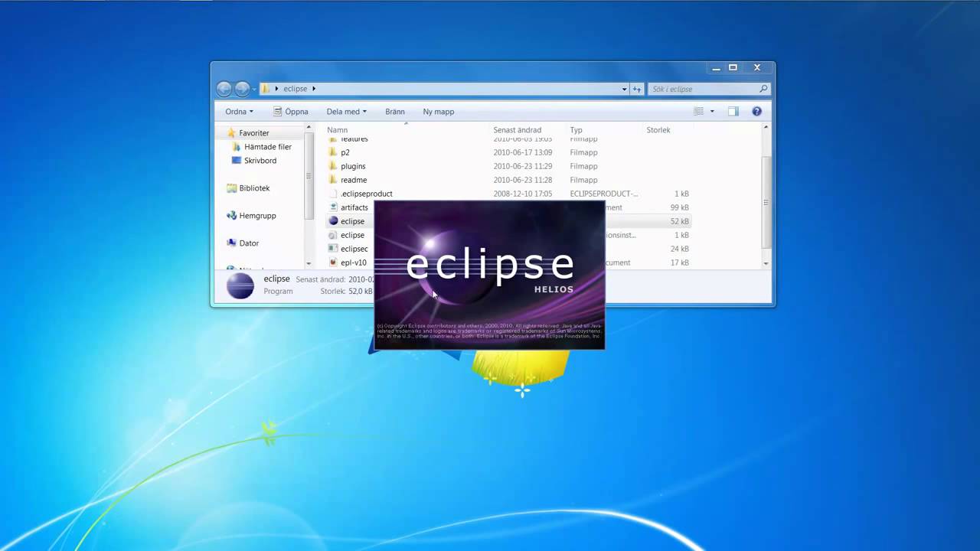Click the Eclipse Helios splash screen
Viewport: 980px width, 551px height.
(x=489, y=275)
